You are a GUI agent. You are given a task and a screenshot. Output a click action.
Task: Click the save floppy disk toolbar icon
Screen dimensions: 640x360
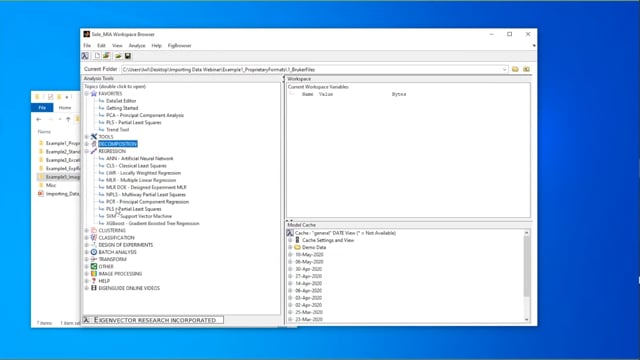point(128,56)
